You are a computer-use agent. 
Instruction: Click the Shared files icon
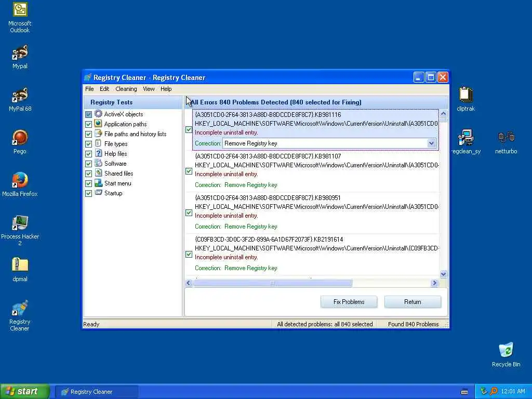(98, 173)
